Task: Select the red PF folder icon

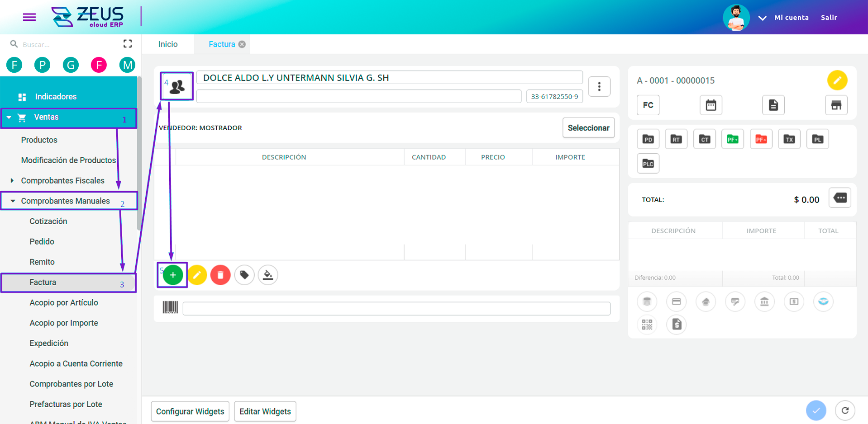Action: [761, 139]
